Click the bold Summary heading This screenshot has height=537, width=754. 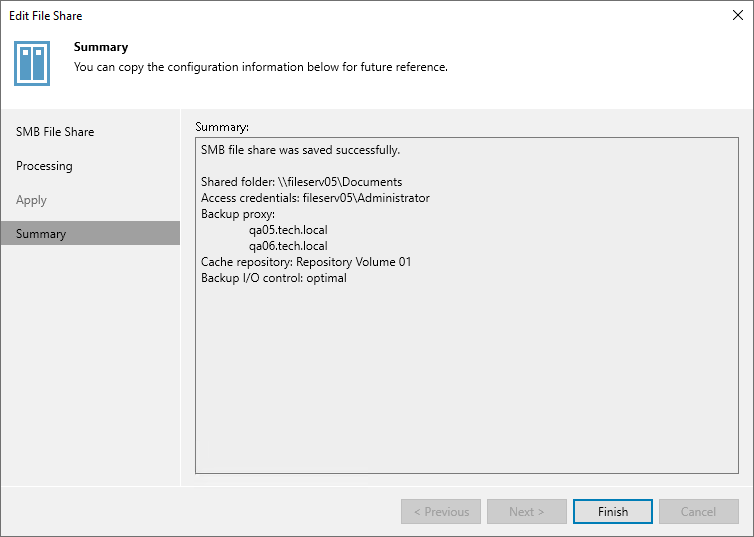click(x=101, y=47)
